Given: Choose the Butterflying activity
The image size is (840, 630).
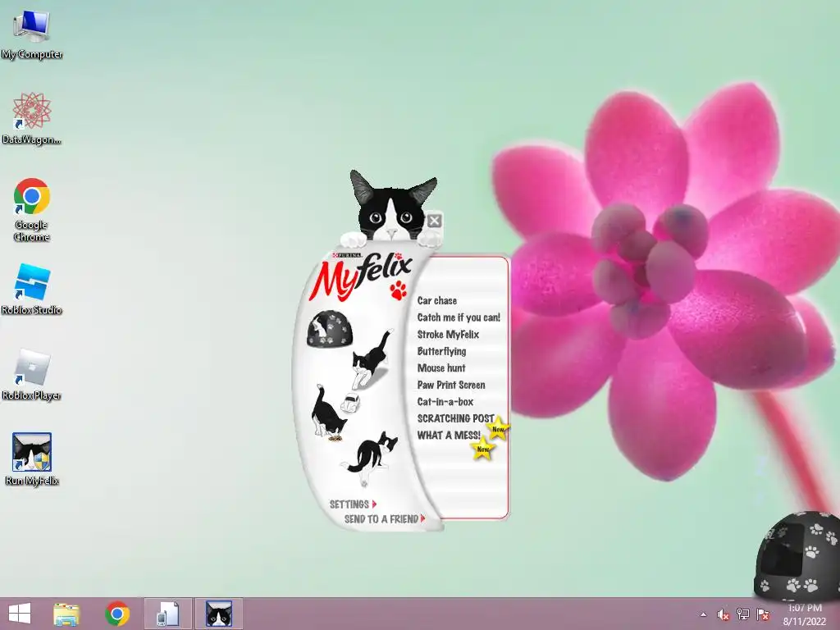Looking at the screenshot, I should pyautogui.click(x=441, y=351).
